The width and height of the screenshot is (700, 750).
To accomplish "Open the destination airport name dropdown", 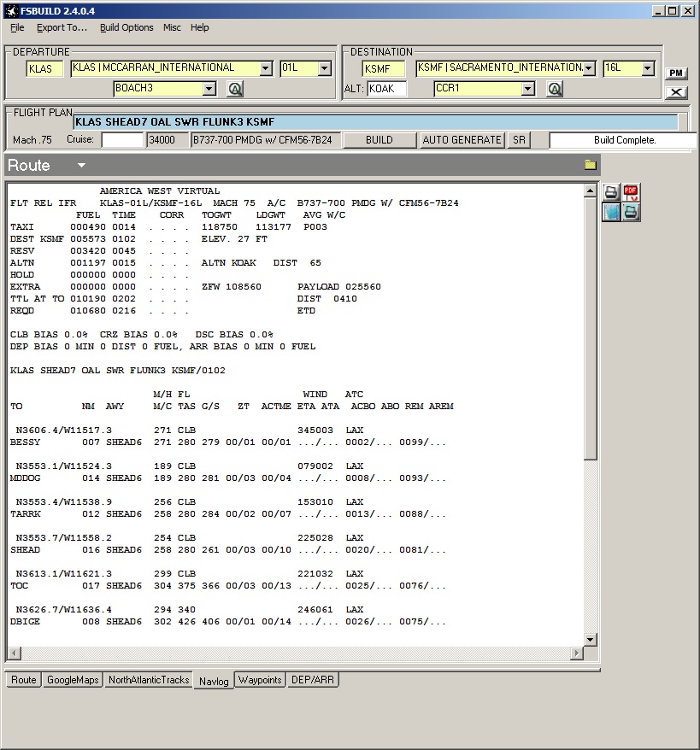I will pos(589,68).
